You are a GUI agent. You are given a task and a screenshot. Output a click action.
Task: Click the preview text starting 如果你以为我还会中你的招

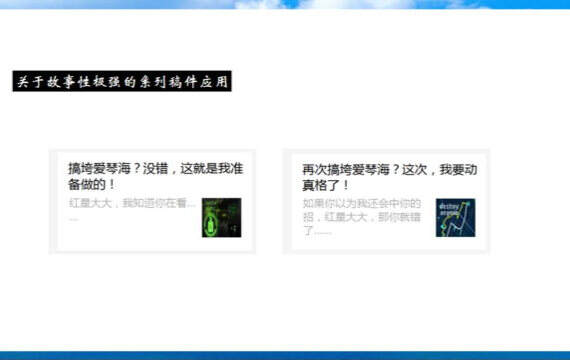[x=362, y=217]
